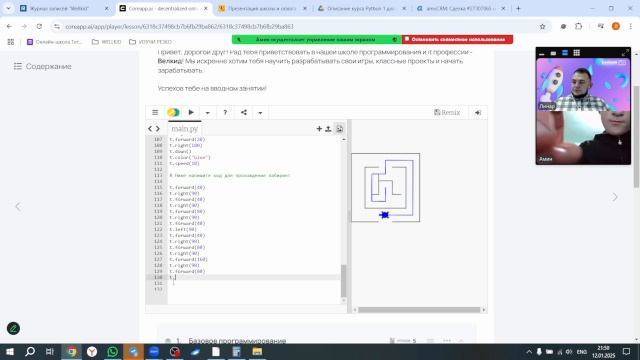Open the Windows notification center
This screenshot has width=640, height=360.
click(627, 351)
